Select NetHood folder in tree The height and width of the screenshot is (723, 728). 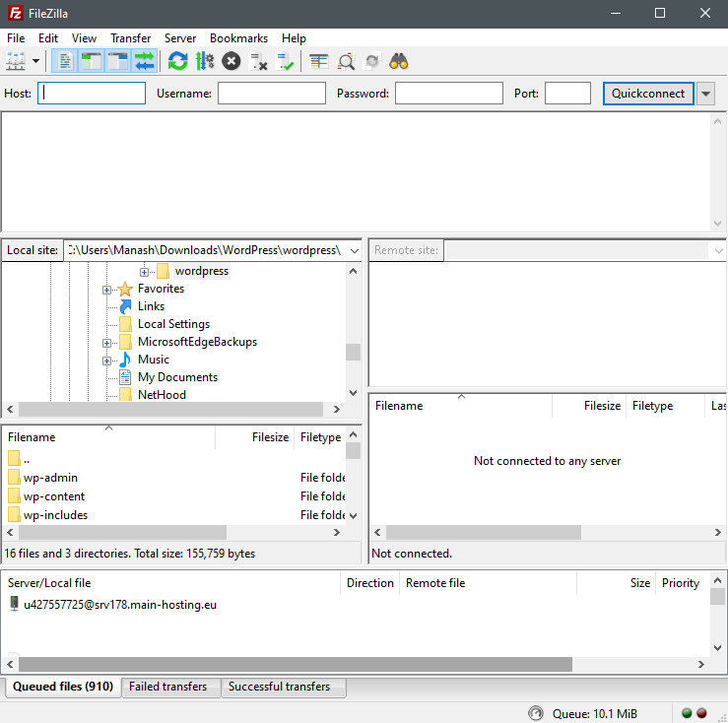tap(162, 395)
